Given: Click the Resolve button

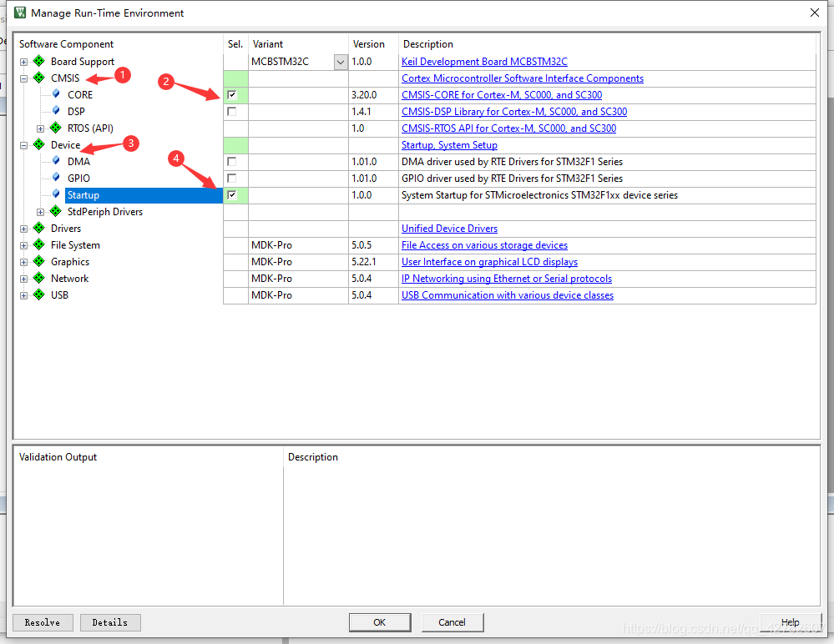Looking at the screenshot, I should point(43,622).
